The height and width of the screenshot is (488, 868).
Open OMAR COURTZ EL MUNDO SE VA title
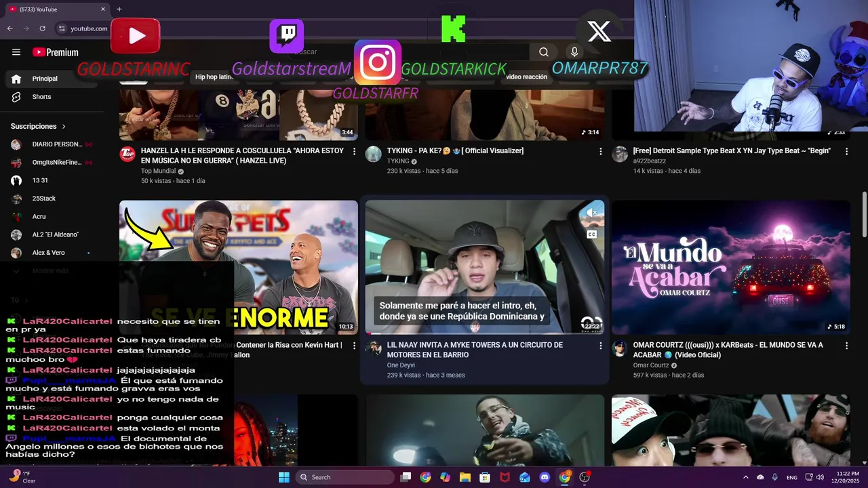(728, 350)
